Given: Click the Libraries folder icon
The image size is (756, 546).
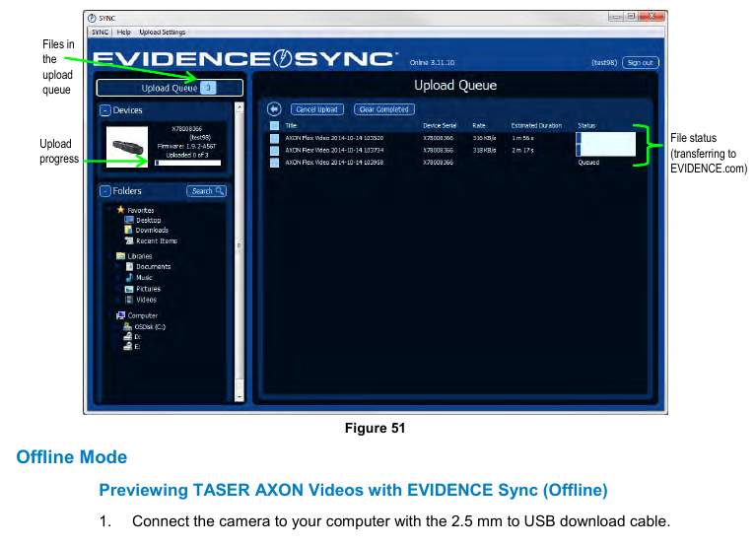Looking at the screenshot, I should coord(120,256).
